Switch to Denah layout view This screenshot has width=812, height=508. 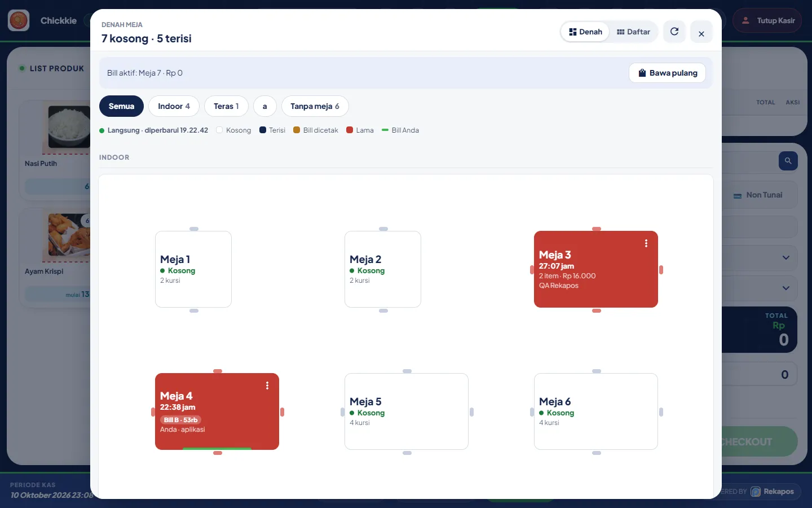(x=585, y=32)
